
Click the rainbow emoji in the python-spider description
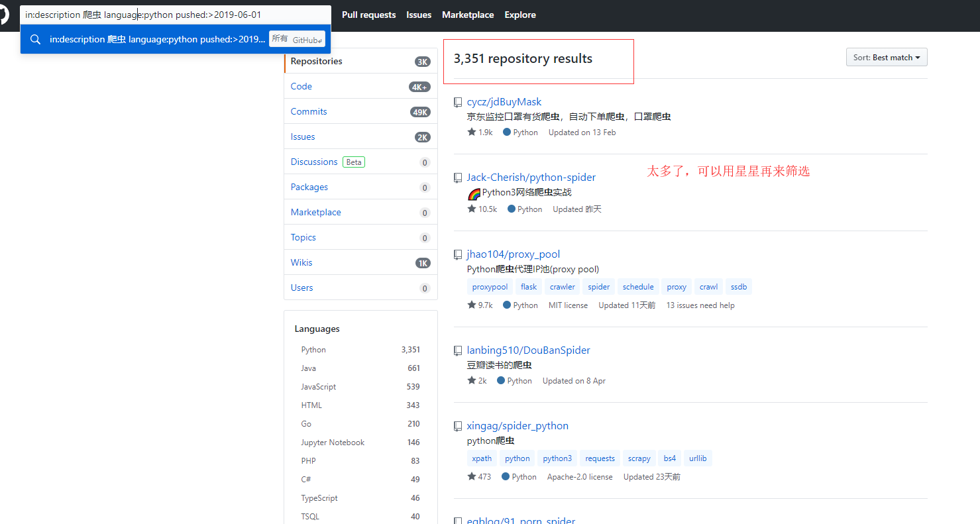pyautogui.click(x=474, y=193)
